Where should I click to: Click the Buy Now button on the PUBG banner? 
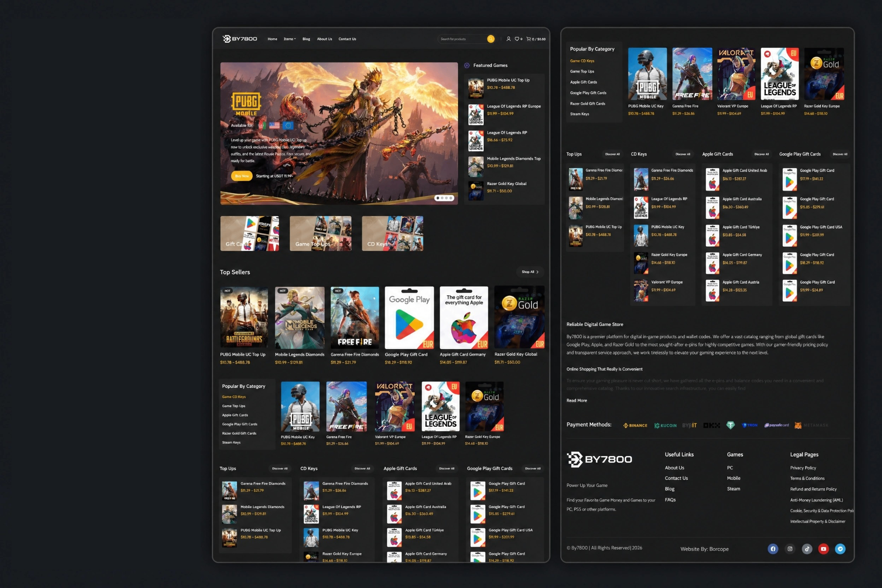click(x=242, y=176)
